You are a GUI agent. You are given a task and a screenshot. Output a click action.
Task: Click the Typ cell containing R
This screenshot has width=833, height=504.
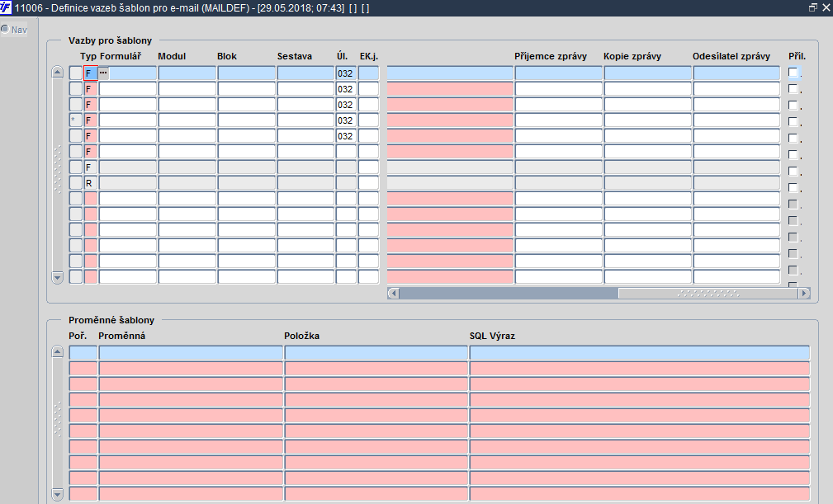coord(91,183)
